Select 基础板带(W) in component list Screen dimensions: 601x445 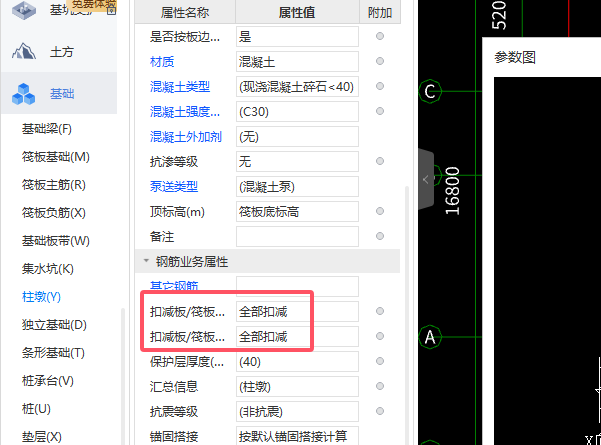tap(56, 241)
